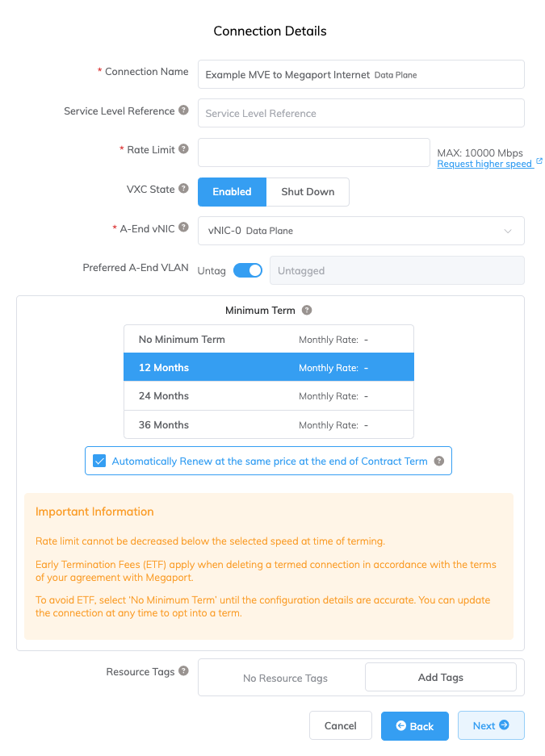Set VXC State to Shut Down
This screenshot has width=545, height=756.
tap(308, 192)
